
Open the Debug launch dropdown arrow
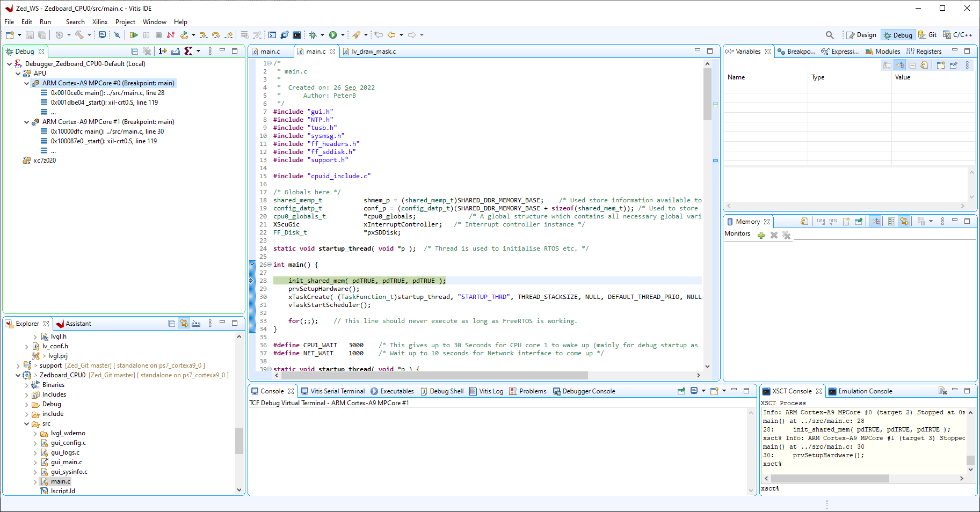pos(322,35)
